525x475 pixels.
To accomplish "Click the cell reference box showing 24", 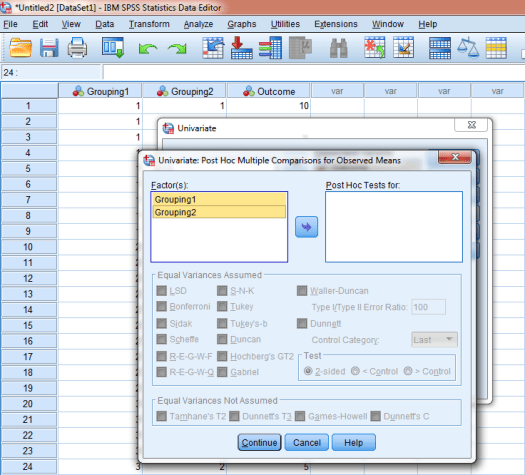I will [x=51, y=72].
